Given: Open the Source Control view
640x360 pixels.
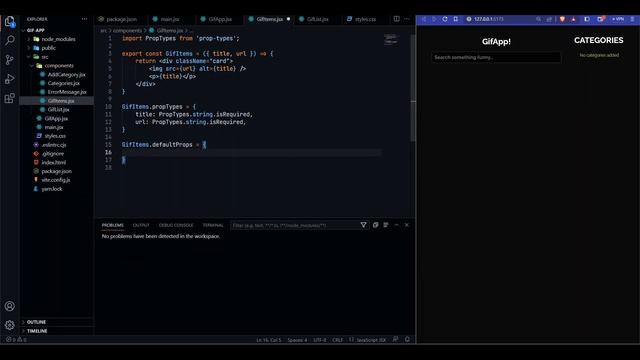Looking at the screenshot, I should (10, 60).
